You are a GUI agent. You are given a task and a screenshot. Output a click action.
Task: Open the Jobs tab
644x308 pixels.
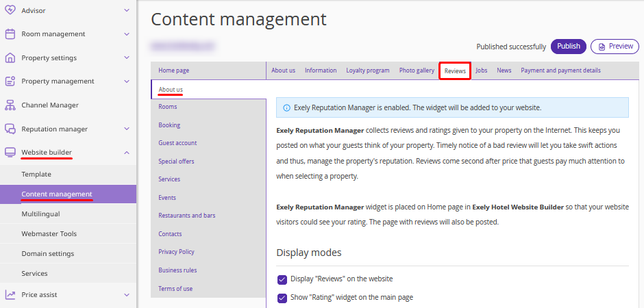(x=482, y=70)
